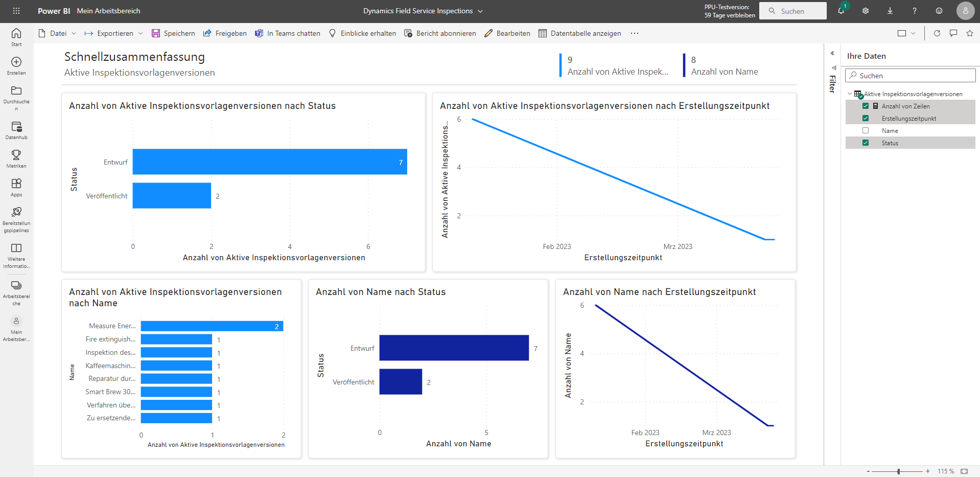Click Speichern to save the report

[x=173, y=33]
